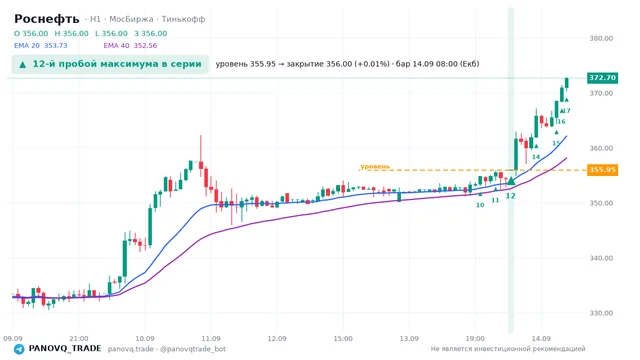Click the breakout marker labeled 14

536,146
